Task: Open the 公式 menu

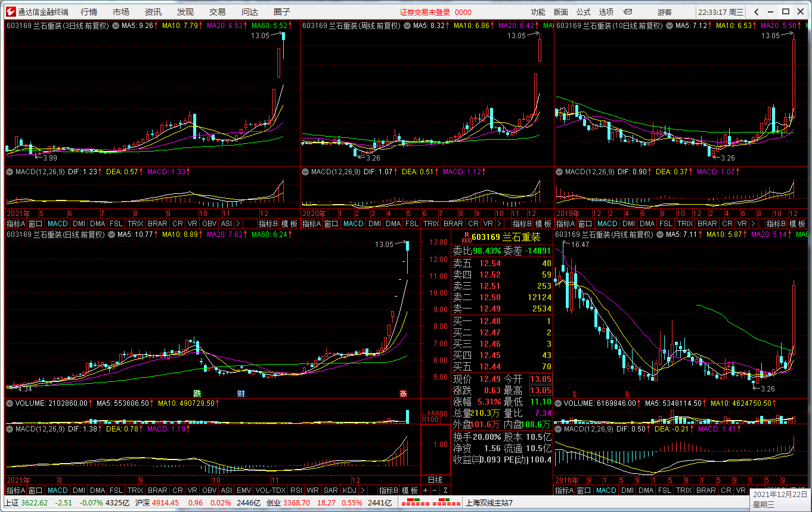Action: (583, 12)
